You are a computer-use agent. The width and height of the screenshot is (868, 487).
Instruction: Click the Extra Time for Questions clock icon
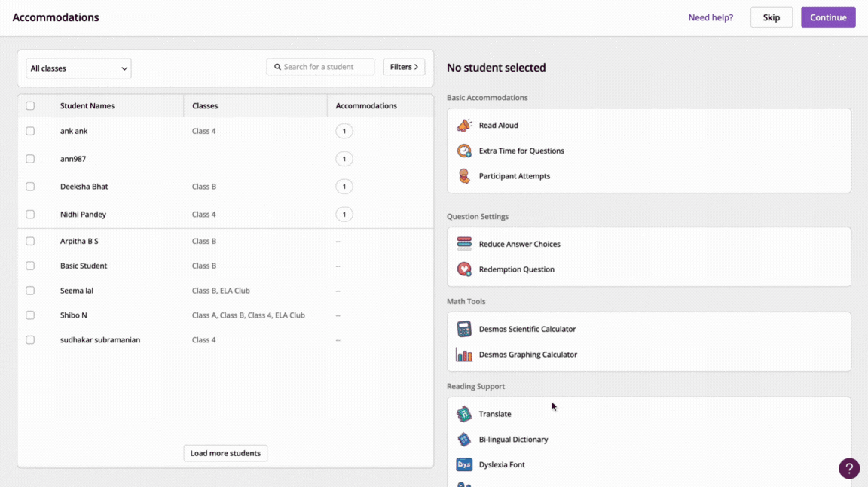click(x=464, y=151)
